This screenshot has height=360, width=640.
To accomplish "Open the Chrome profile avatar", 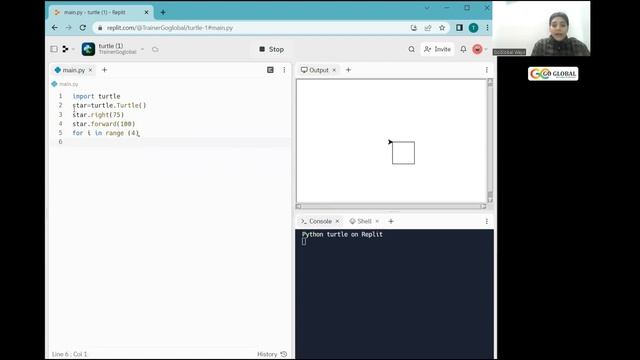I will click(x=473, y=28).
